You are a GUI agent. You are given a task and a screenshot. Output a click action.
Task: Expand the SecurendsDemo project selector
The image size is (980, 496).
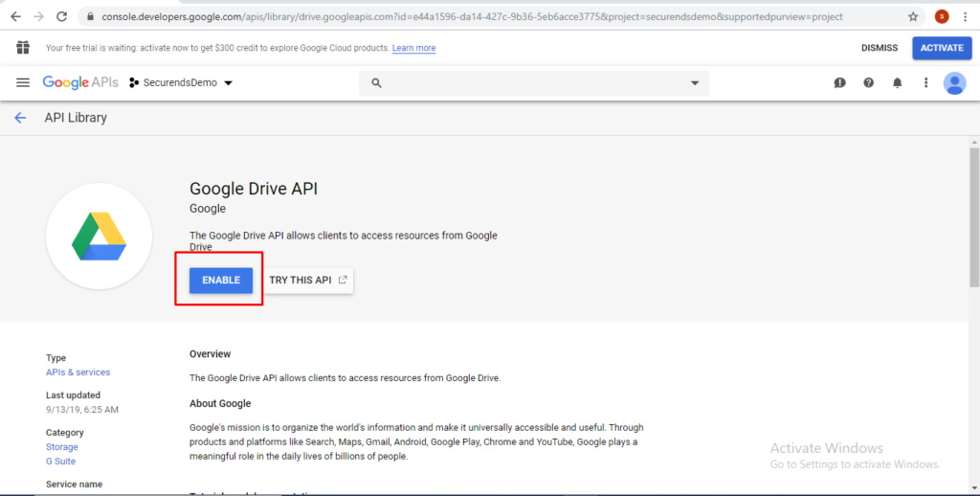181,82
